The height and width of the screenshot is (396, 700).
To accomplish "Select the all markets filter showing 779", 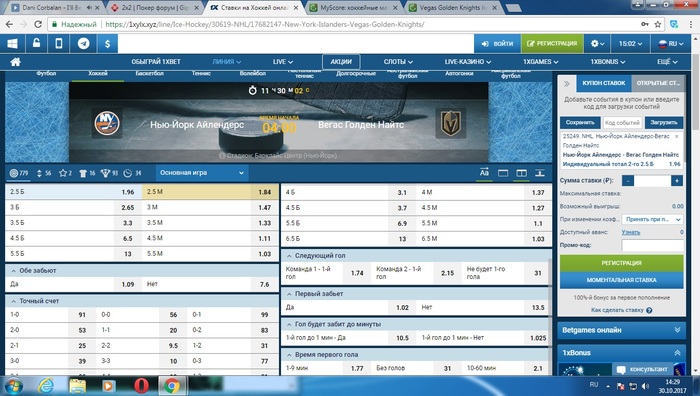I will click(x=19, y=173).
